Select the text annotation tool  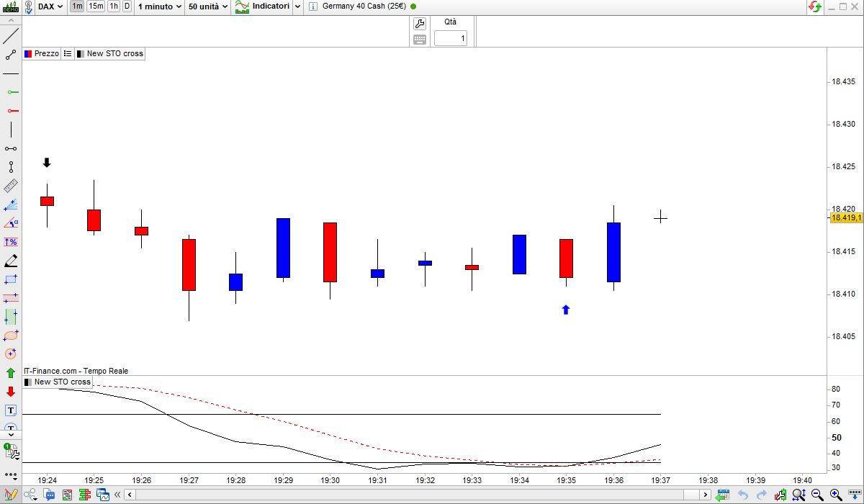(x=11, y=410)
